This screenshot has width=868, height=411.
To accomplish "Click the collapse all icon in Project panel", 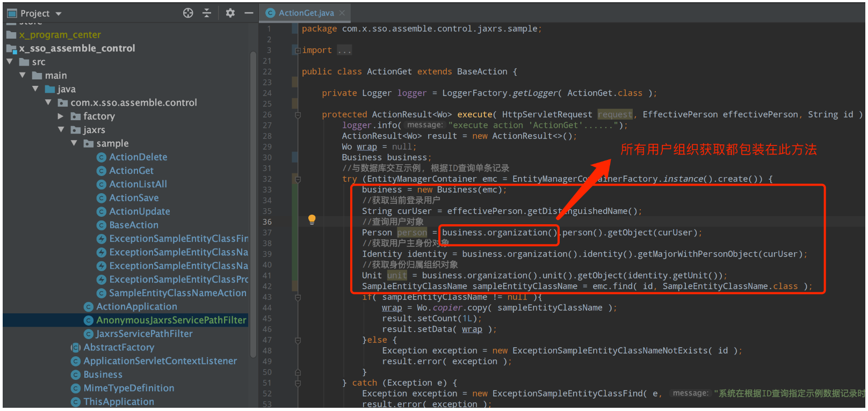I will click(207, 13).
